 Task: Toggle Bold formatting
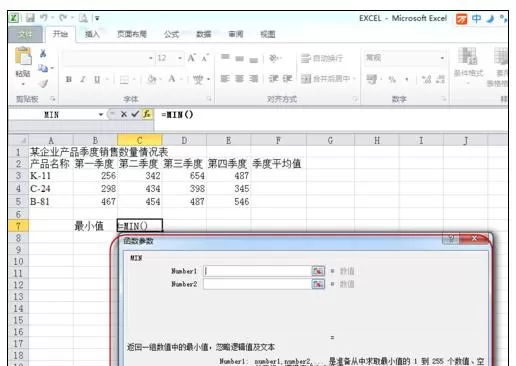click(69, 79)
